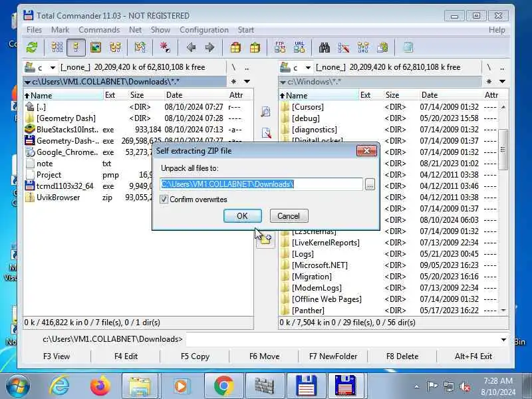Viewport: 532px width, 399px height.
Task: Open left panel drive c dropdown
Action: pos(53,68)
